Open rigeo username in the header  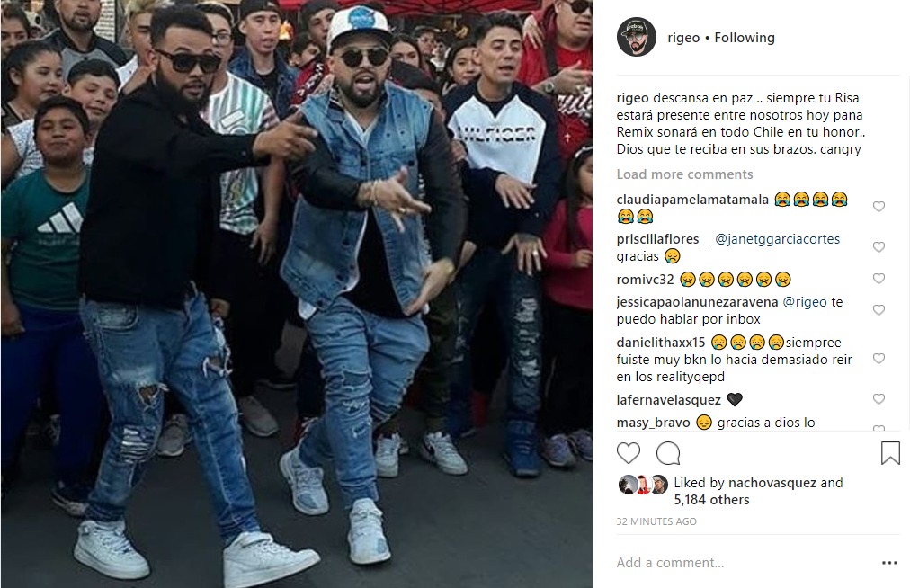tap(683, 39)
